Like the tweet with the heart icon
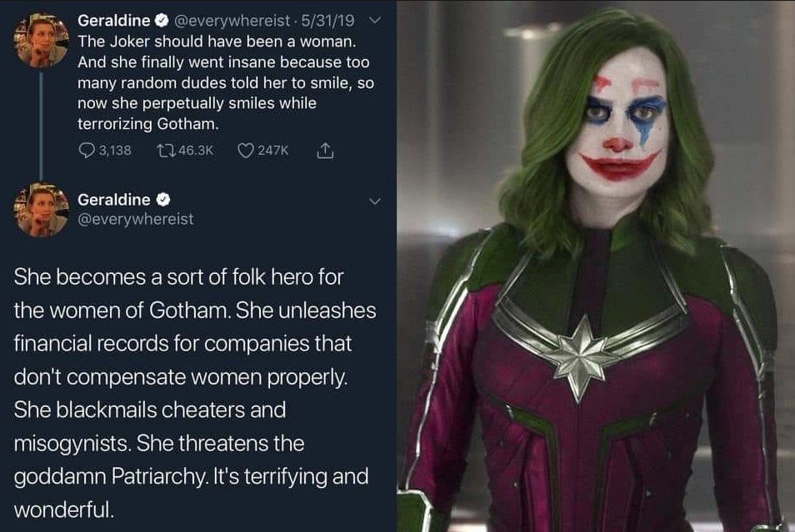Viewport: 795px width, 532px height. 247,151
